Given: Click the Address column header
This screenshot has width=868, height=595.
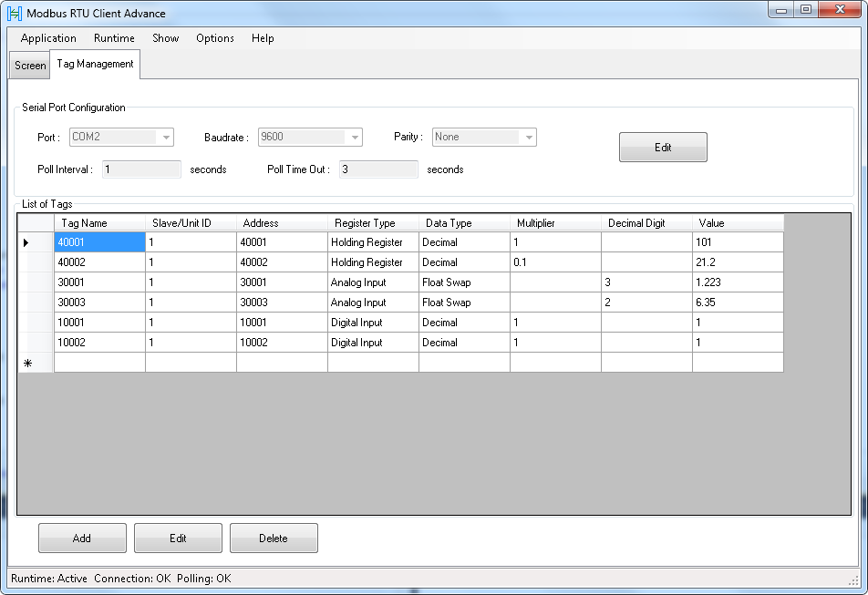Looking at the screenshot, I should [x=282, y=223].
